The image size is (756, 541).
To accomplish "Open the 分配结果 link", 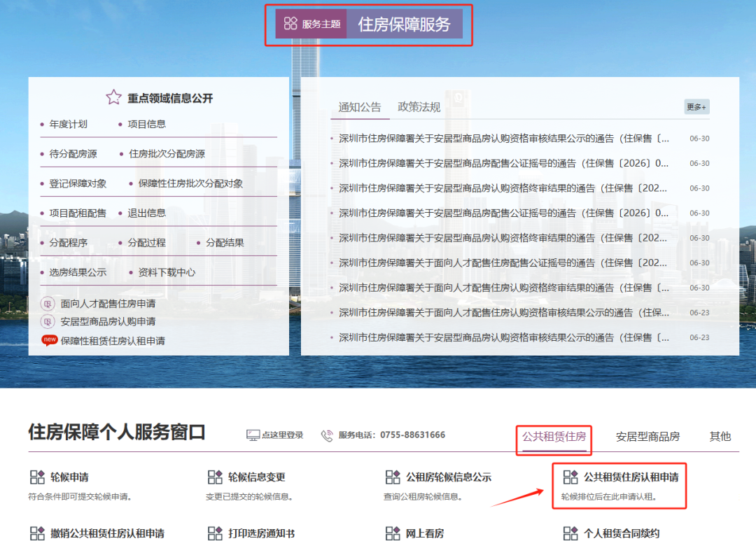I will point(225,243).
